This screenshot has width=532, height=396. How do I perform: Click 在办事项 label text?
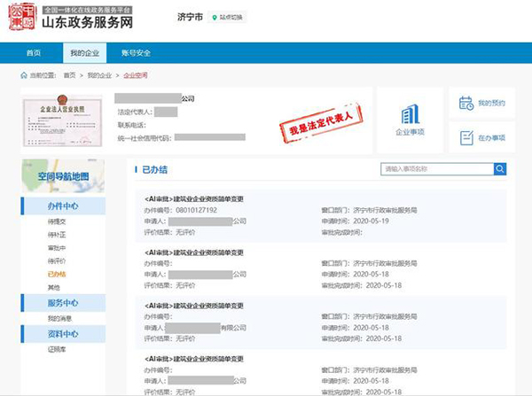tap(491, 137)
